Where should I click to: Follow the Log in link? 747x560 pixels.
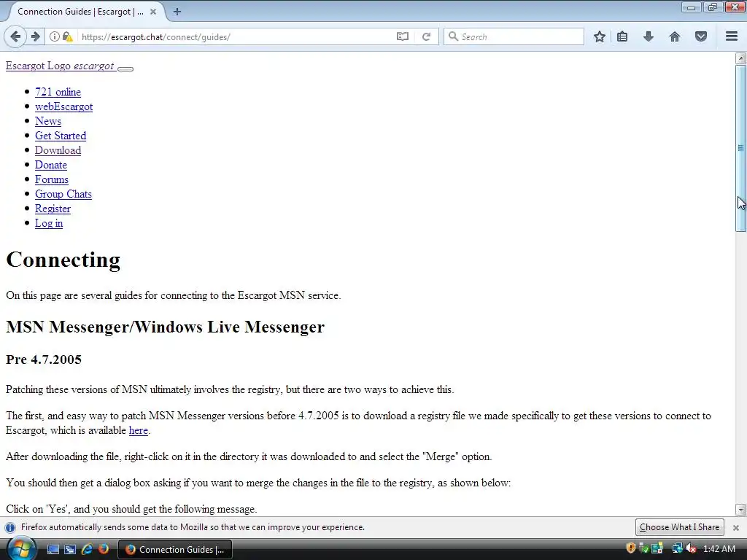tap(49, 223)
